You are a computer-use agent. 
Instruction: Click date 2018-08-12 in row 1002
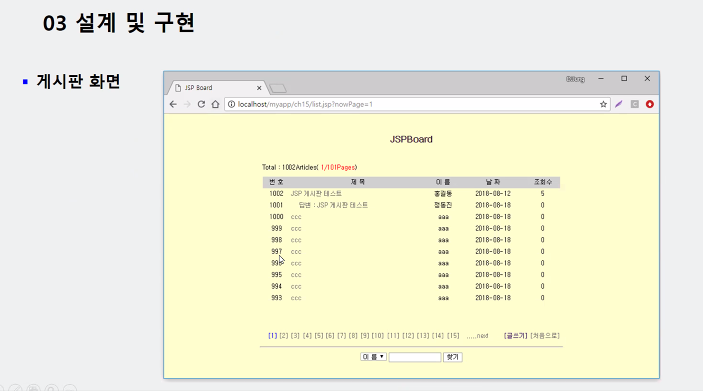(493, 194)
